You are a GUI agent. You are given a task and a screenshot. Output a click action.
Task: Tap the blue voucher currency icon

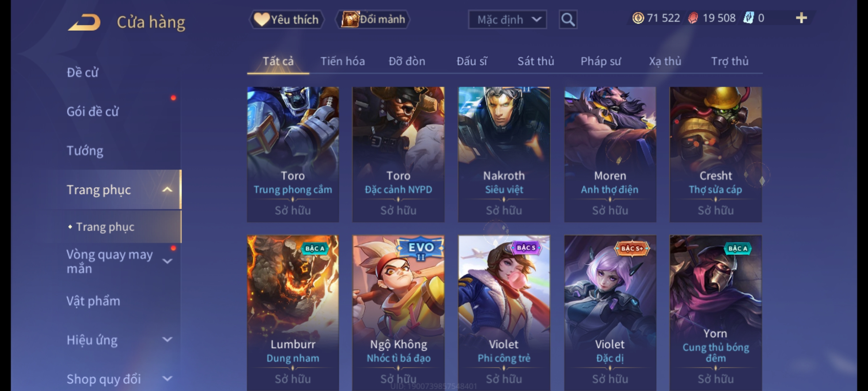(748, 18)
